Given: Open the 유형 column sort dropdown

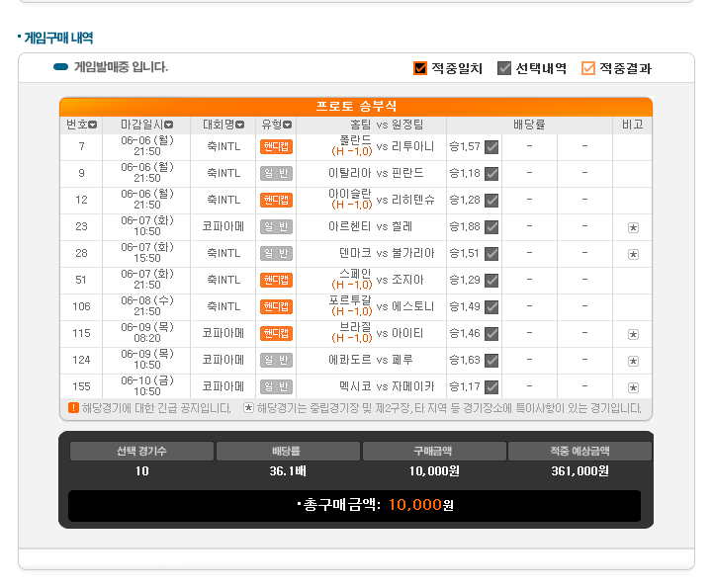Looking at the screenshot, I should click(288, 126).
